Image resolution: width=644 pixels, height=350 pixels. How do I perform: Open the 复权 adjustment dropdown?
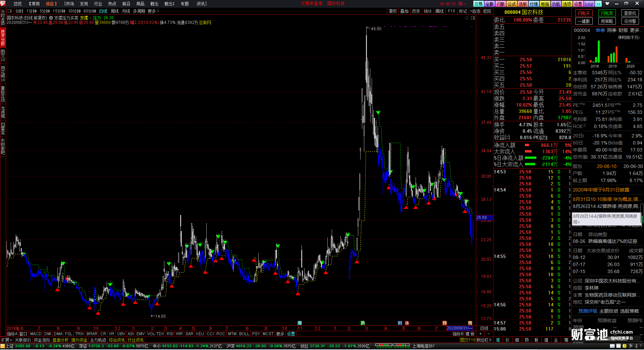coord(393,11)
